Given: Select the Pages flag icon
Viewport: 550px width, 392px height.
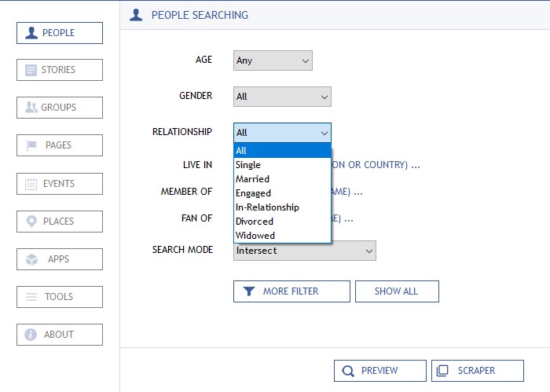Looking at the screenshot, I should [31, 145].
